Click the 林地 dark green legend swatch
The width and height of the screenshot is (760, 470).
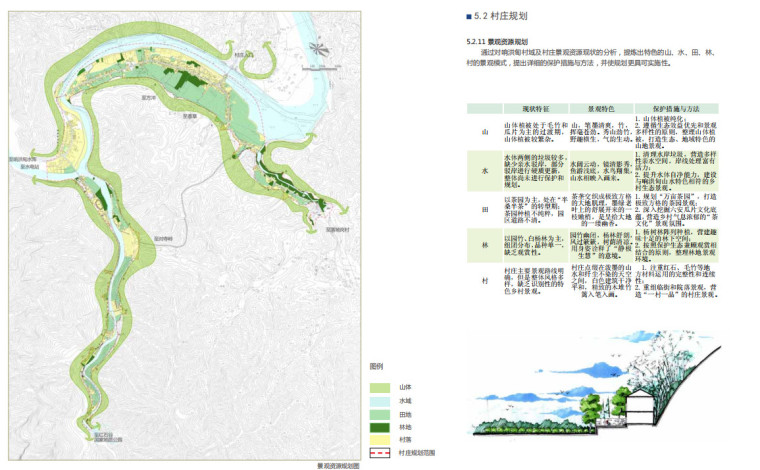[x=380, y=426]
